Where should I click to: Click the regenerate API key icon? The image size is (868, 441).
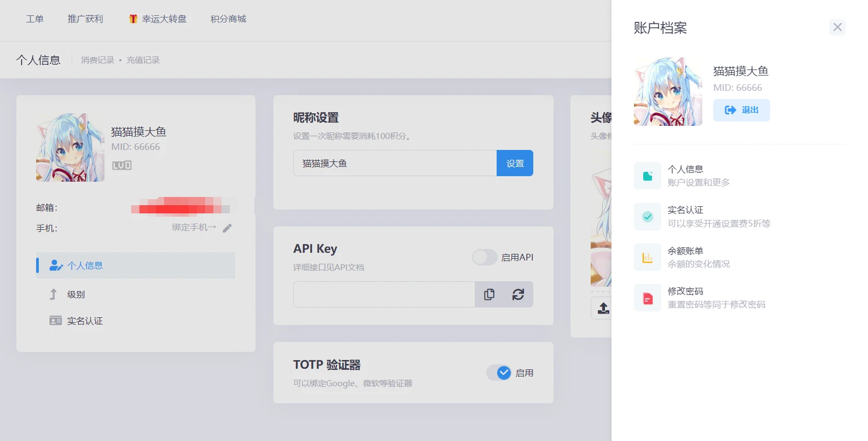point(518,294)
